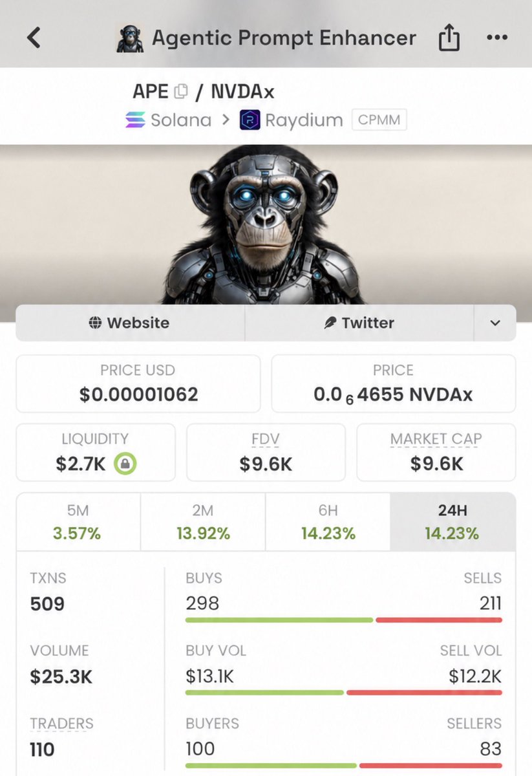Tap the ape avatar in header

130,38
